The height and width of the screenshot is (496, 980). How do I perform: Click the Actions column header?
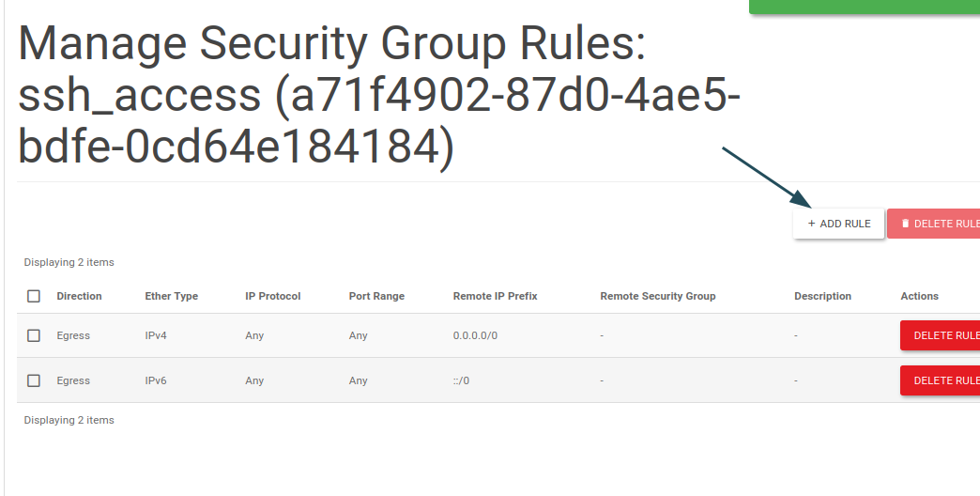pyautogui.click(x=919, y=296)
